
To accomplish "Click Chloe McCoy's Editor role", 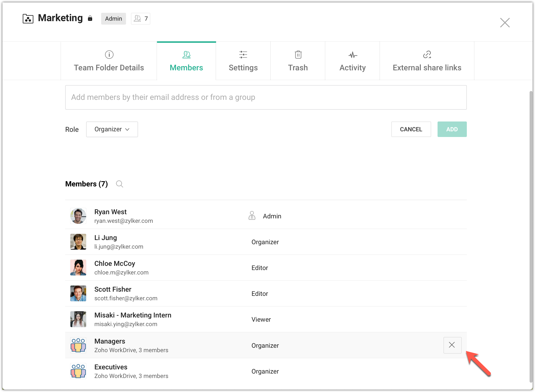I will point(260,268).
